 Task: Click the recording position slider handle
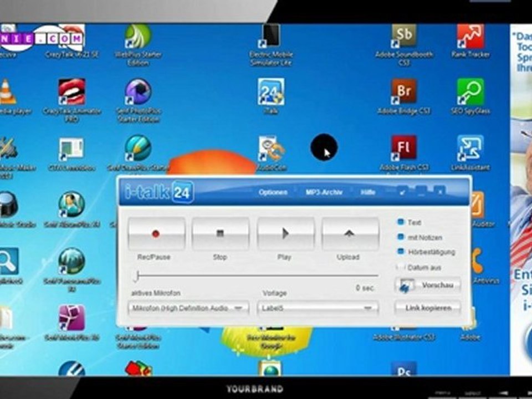tap(137, 276)
